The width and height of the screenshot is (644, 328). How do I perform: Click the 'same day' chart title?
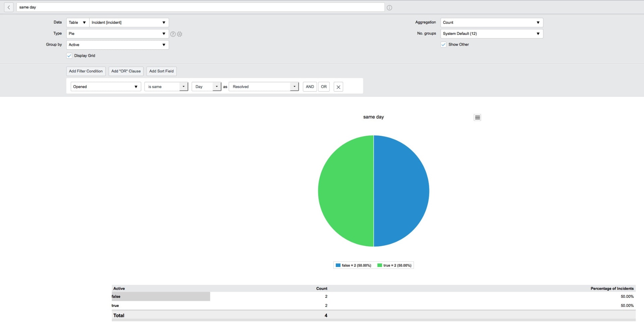[374, 117]
